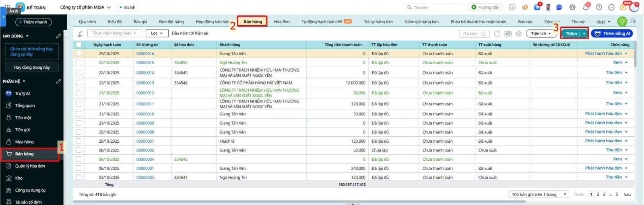Switch to the Hóa đơn tab
Viewport: 644px width, 205px height.
[x=282, y=22]
